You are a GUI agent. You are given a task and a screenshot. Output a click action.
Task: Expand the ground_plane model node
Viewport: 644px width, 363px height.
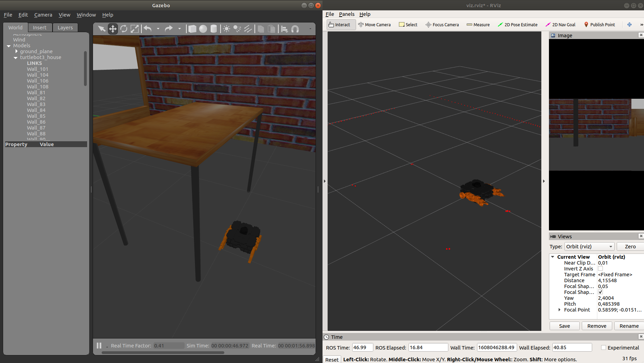click(16, 51)
